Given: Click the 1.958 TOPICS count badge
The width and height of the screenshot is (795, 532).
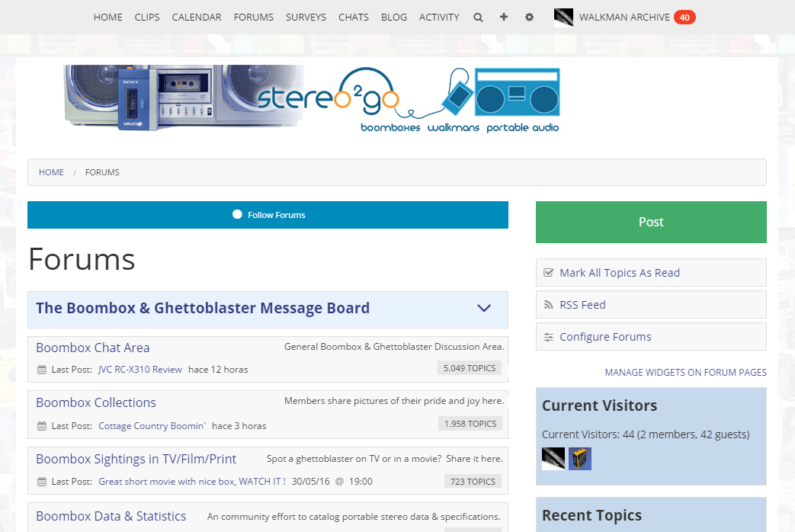Looking at the screenshot, I should [470, 424].
